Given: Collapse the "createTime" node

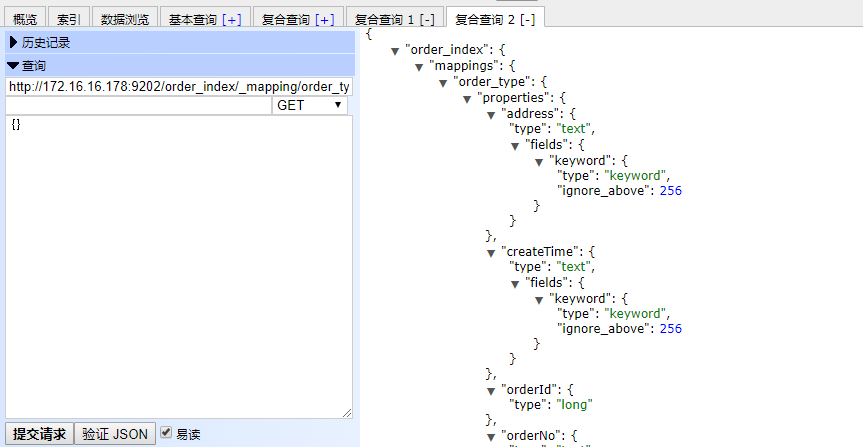Looking at the screenshot, I should (491, 253).
